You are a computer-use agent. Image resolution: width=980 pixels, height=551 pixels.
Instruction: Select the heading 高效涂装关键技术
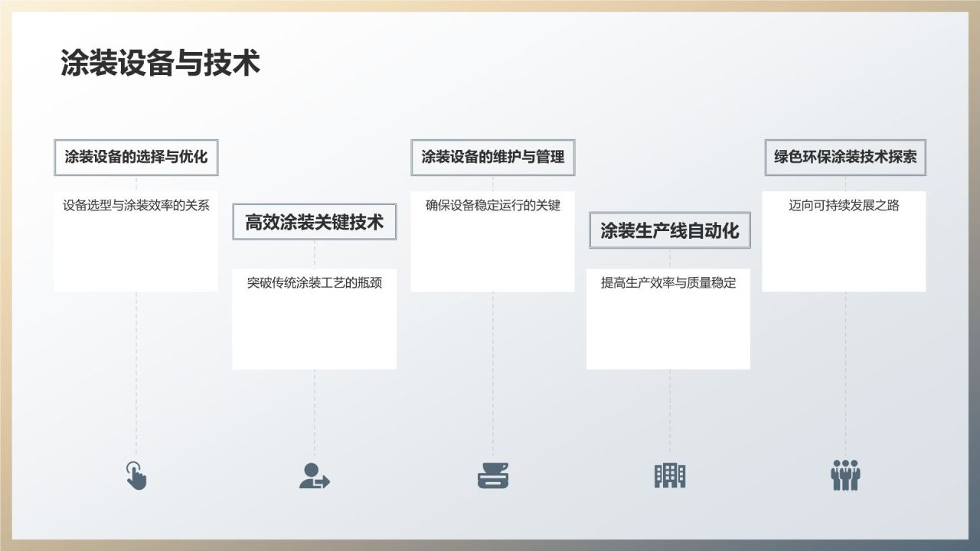tap(314, 222)
